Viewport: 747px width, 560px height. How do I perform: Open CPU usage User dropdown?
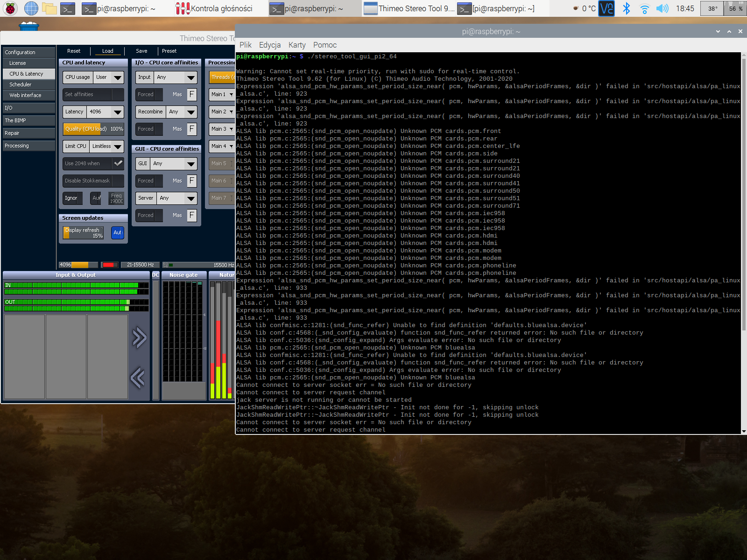(109, 77)
